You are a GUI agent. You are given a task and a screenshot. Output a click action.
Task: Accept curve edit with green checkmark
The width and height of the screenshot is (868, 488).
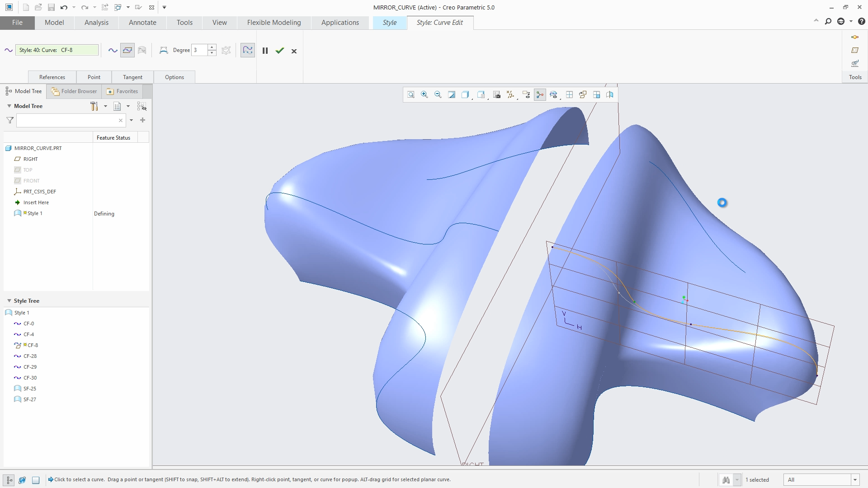[280, 51]
